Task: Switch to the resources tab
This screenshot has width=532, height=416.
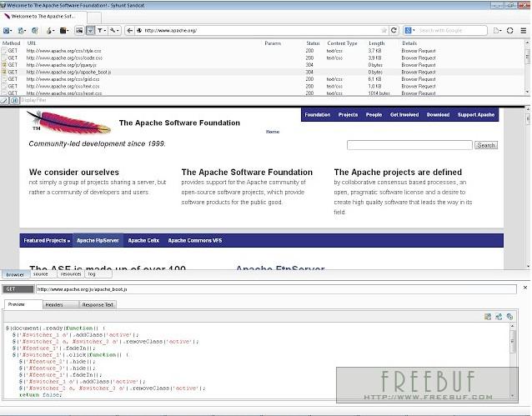Action: tap(71, 273)
